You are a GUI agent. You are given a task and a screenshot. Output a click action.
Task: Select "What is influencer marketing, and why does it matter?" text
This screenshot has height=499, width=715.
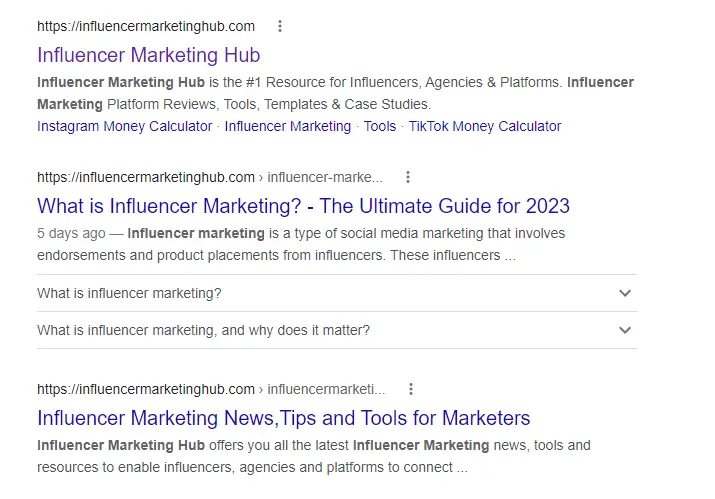[x=203, y=330]
